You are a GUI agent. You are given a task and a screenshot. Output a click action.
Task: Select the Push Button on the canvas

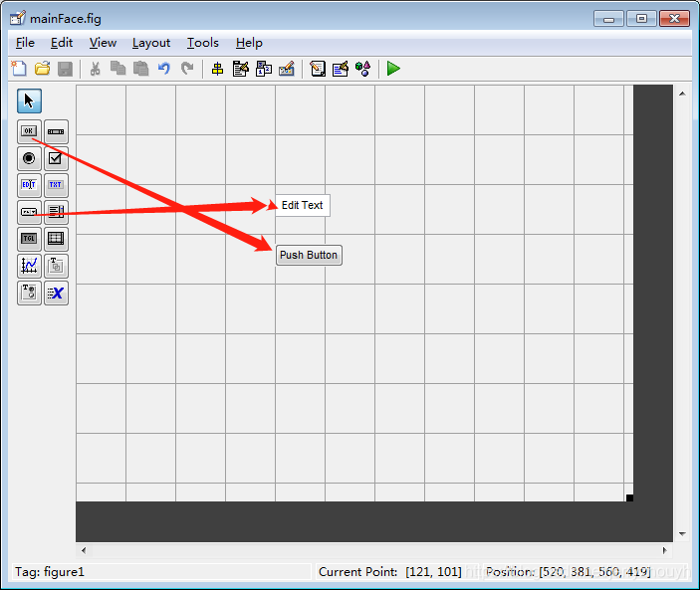[x=309, y=255]
